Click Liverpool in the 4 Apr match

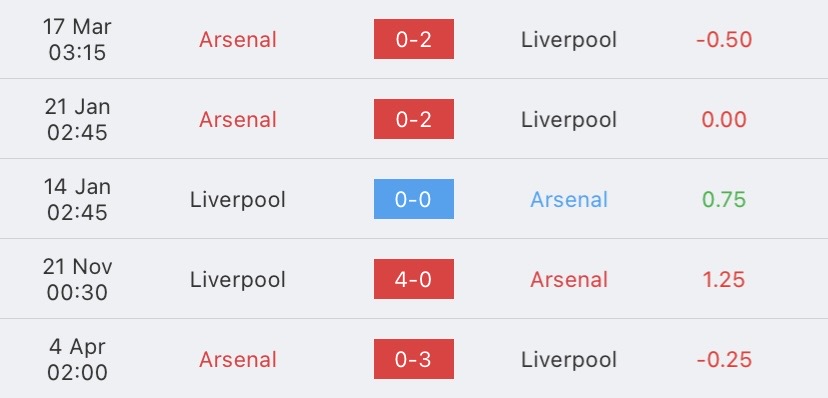click(x=569, y=359)
